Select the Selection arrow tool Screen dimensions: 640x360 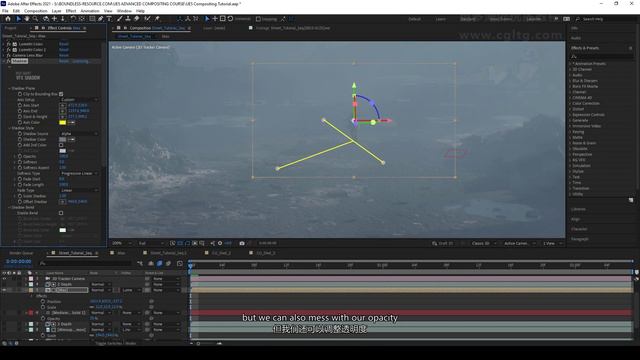coord(18,19)
